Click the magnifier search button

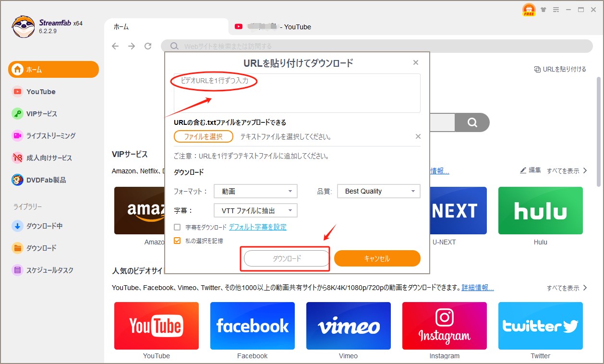(x=472, y=122)
